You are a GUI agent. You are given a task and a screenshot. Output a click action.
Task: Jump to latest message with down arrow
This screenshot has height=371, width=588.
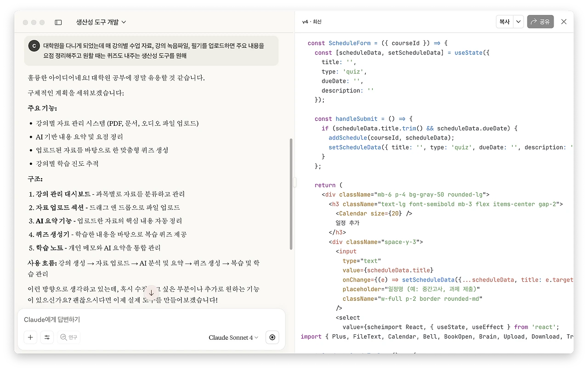151,293
